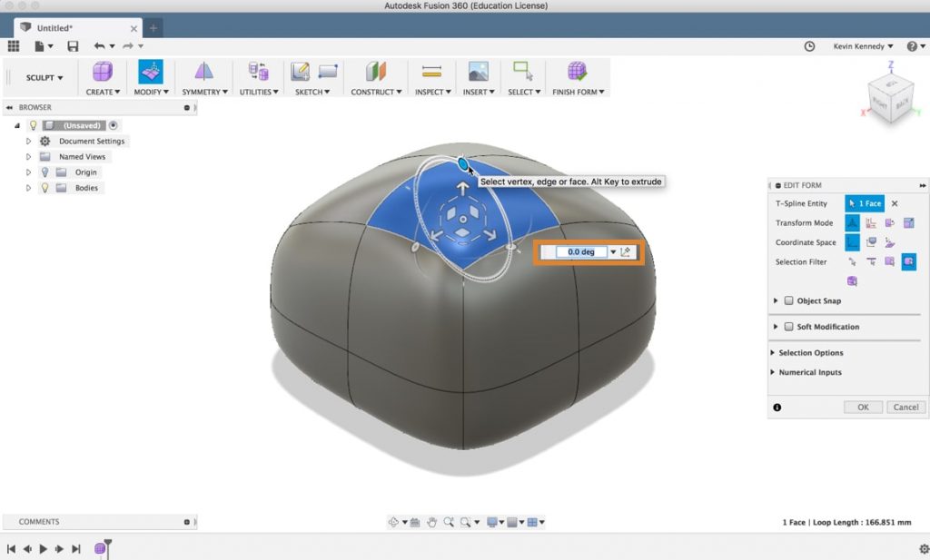
Task: Select the Create box tool icon
Action: tap(102, 72)
